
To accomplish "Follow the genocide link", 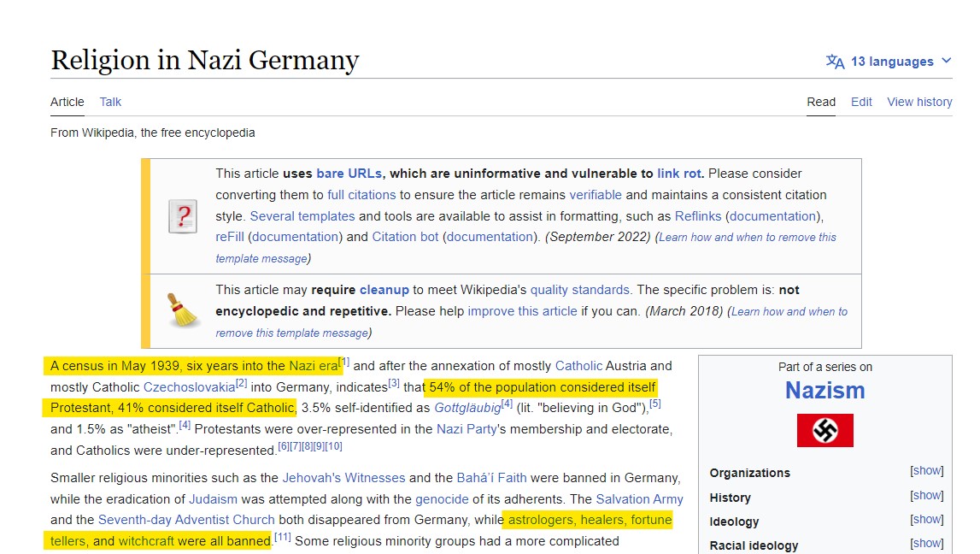I will pos(442,499).
